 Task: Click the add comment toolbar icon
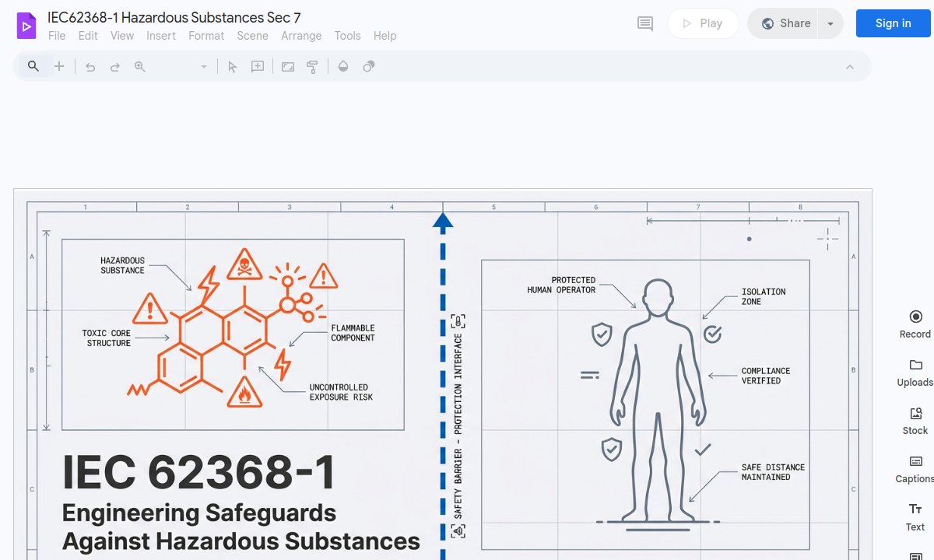(x=258, y=67)
